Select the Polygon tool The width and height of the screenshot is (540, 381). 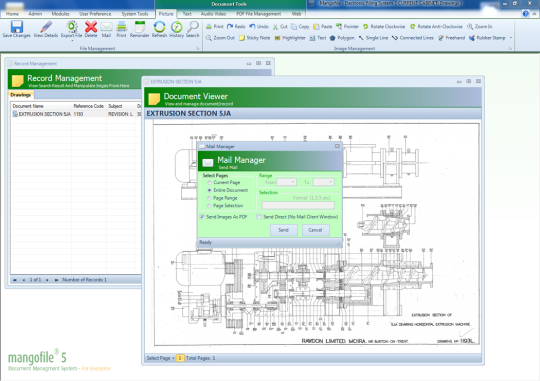(x=342, y=38)
